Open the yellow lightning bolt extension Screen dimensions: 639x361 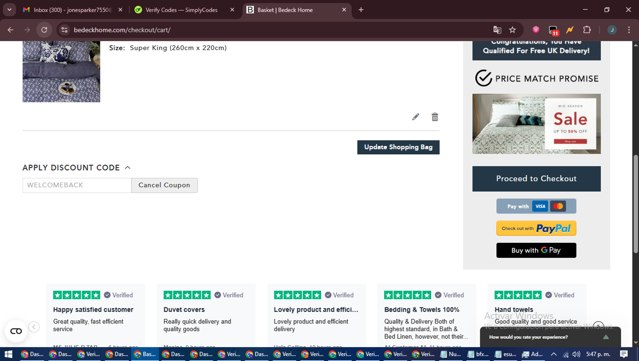click(570, 29)
